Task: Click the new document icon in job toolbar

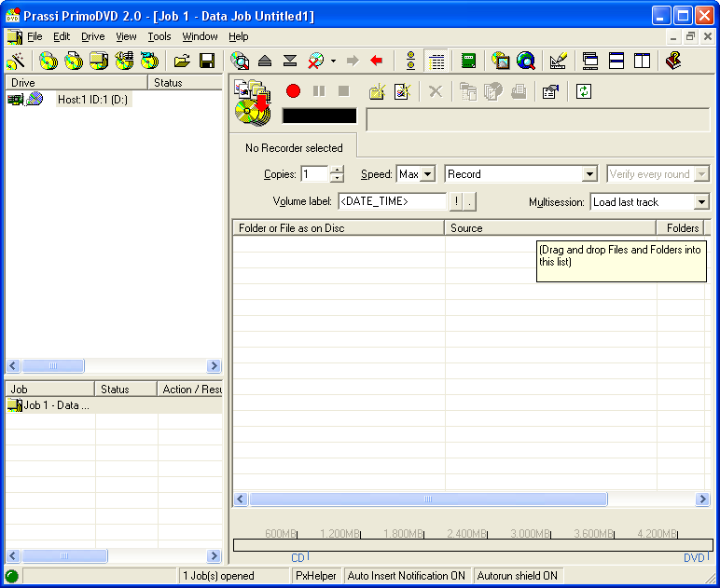Action: pos(402,91)
